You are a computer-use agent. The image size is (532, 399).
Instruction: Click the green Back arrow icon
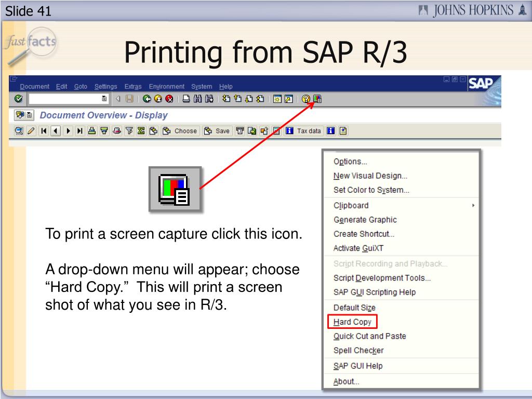(x=147, y=99)
